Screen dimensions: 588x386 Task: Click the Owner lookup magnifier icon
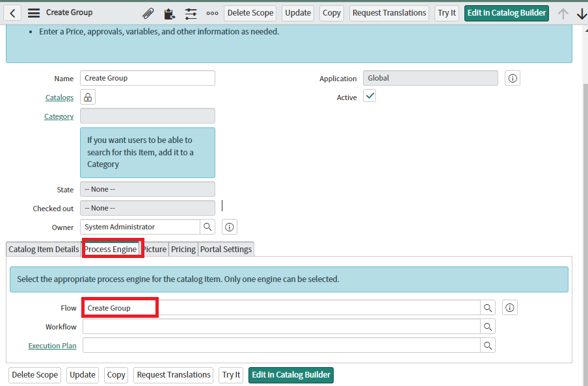207,227
